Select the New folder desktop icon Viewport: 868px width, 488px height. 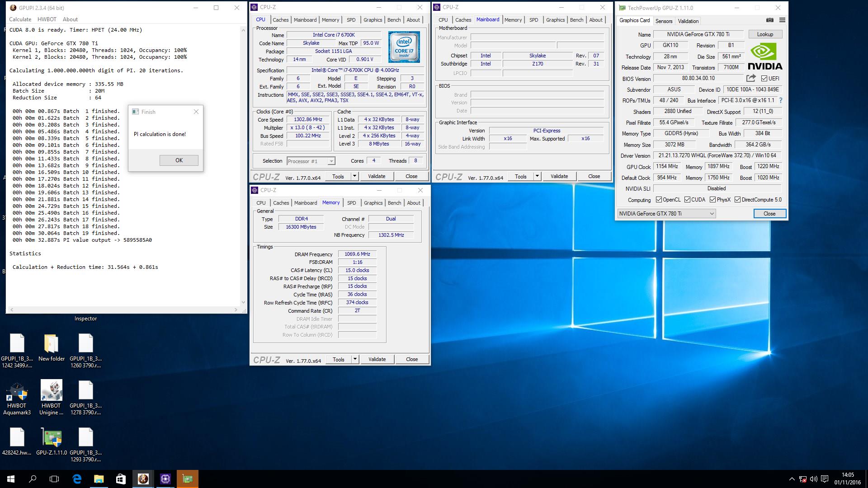coord(51,348)
